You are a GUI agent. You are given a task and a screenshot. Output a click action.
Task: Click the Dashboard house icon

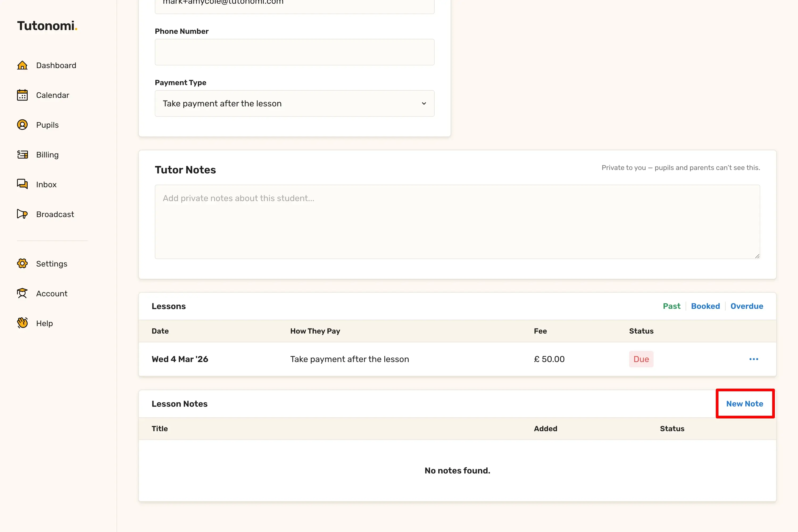[x=22, y=65]
